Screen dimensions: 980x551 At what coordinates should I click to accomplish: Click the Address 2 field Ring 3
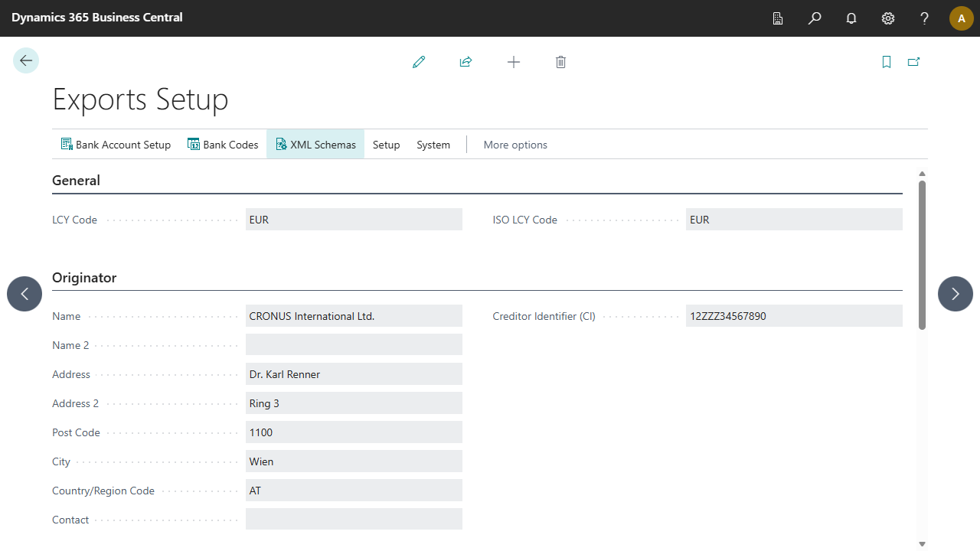click(x=354, y=403)
